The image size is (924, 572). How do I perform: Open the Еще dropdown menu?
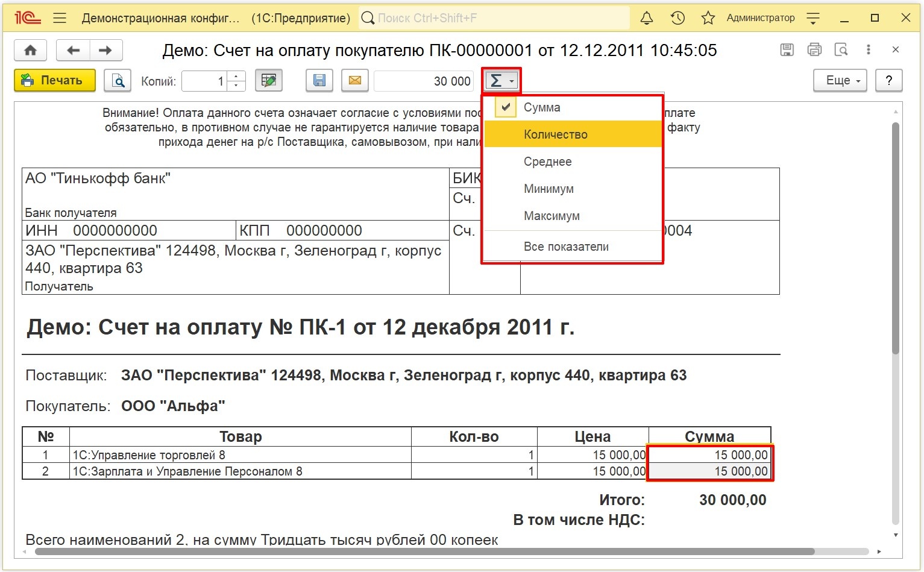[x=840, y=80]
